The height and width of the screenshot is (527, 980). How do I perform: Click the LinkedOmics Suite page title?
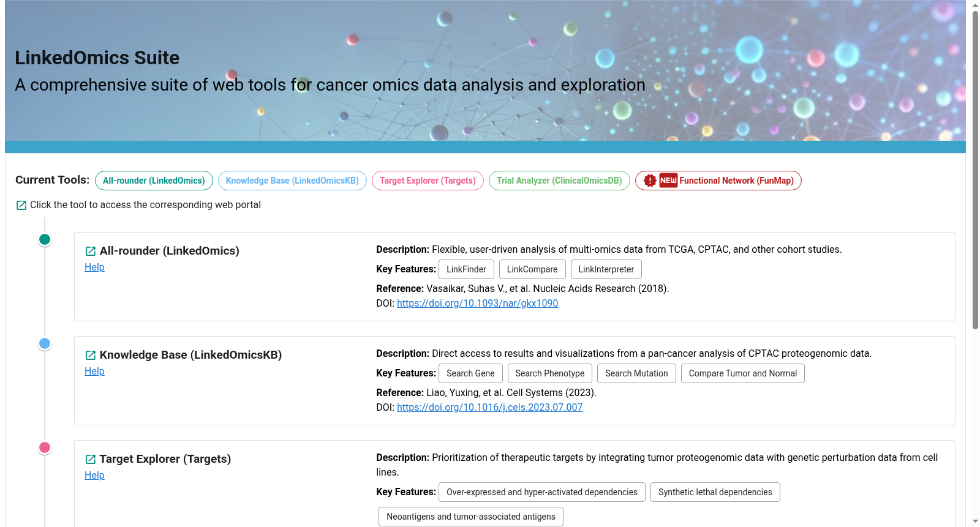pyautogui.click(x=97, y=58)
